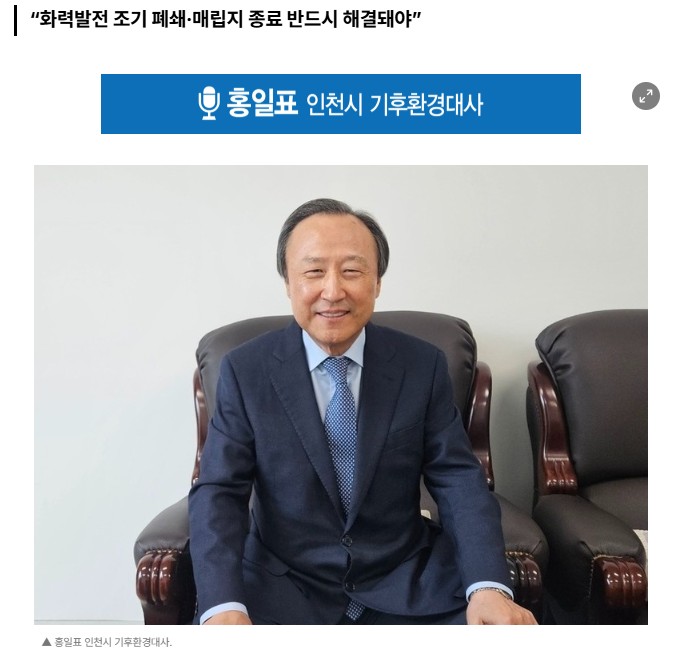
Task: Click the blank wall area in photo
Action: coord(130,282)
